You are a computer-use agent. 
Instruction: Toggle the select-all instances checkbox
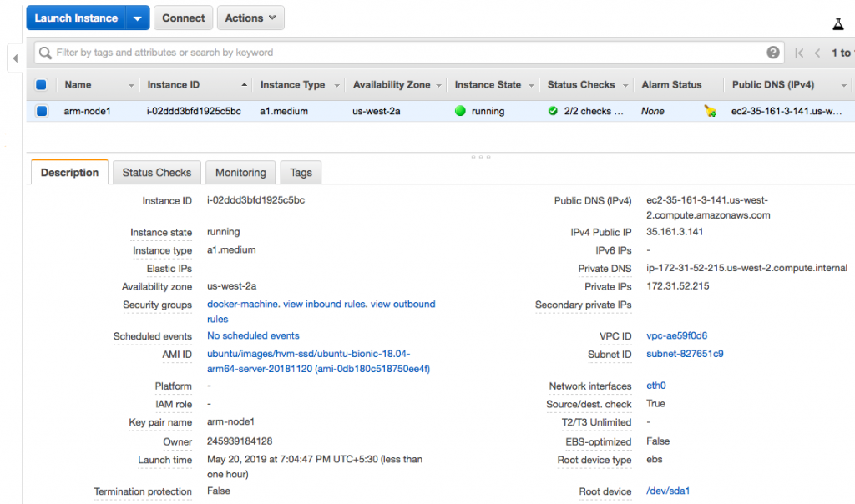pyautogui.click(x=41, y=84)
